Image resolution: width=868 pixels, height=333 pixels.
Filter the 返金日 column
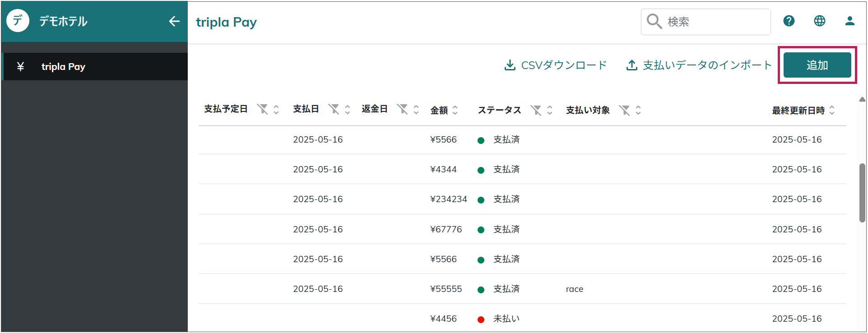click(402, 109)
